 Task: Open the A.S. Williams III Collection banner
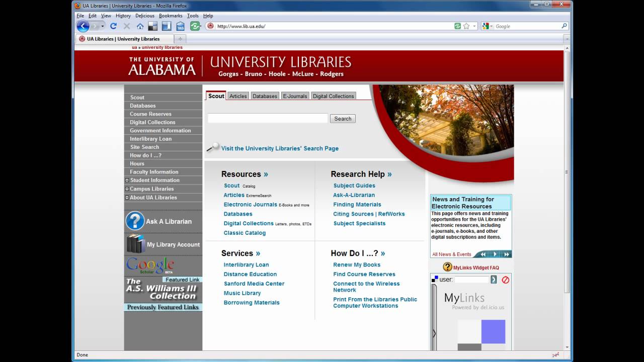pyautogui.click(x=163, y=290)
